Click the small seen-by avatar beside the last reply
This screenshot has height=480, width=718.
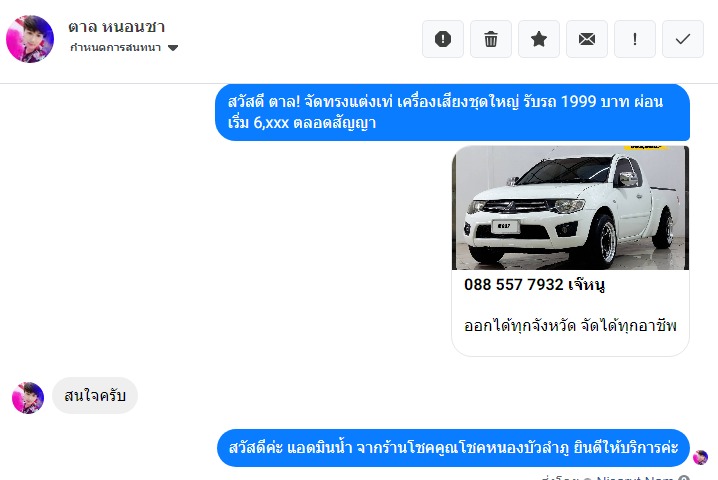700,457
